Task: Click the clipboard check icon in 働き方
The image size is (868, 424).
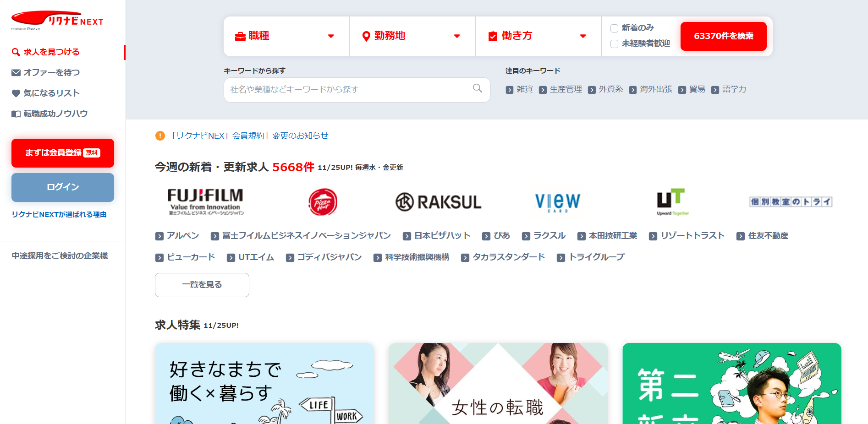Action: 493,36
